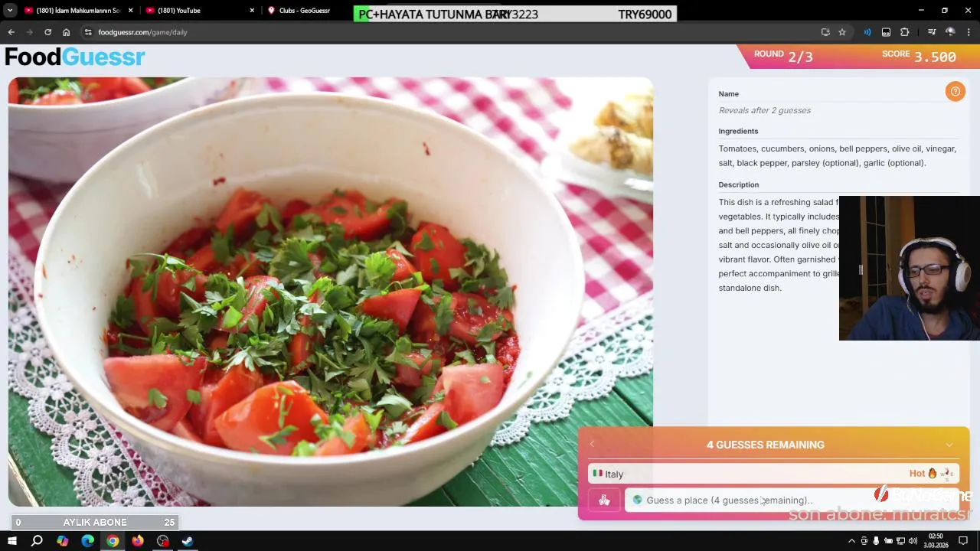Open Windows search from the taskbar
This screenshot has height=551, width=980.
(37, 541)
